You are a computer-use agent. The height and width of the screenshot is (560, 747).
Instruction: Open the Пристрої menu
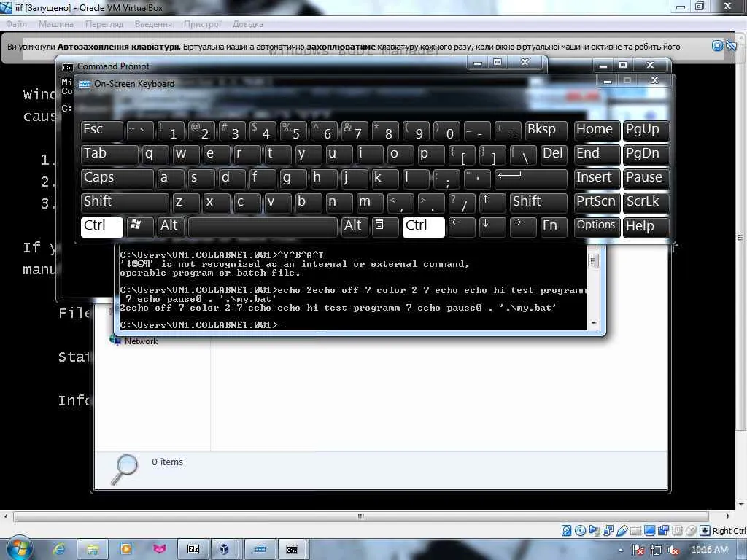click(x=203, y=24)
